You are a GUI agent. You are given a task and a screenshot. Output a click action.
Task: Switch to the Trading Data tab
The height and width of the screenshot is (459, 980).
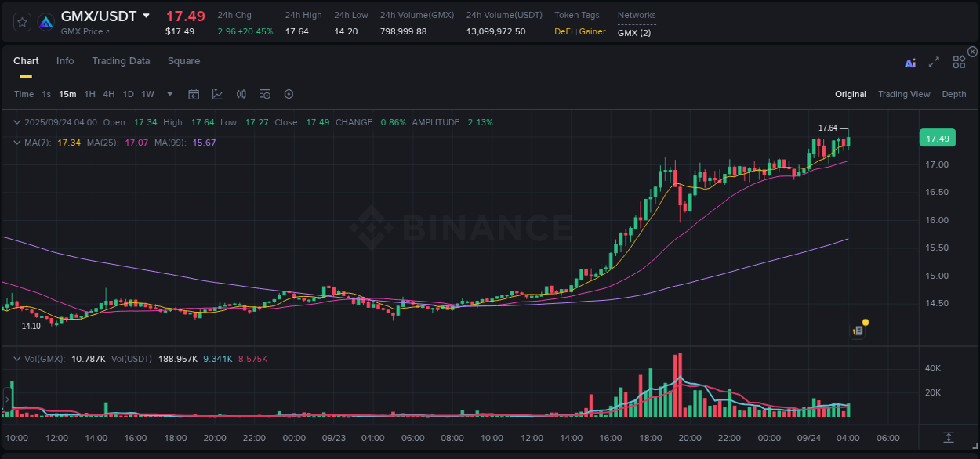click(121, 60)
